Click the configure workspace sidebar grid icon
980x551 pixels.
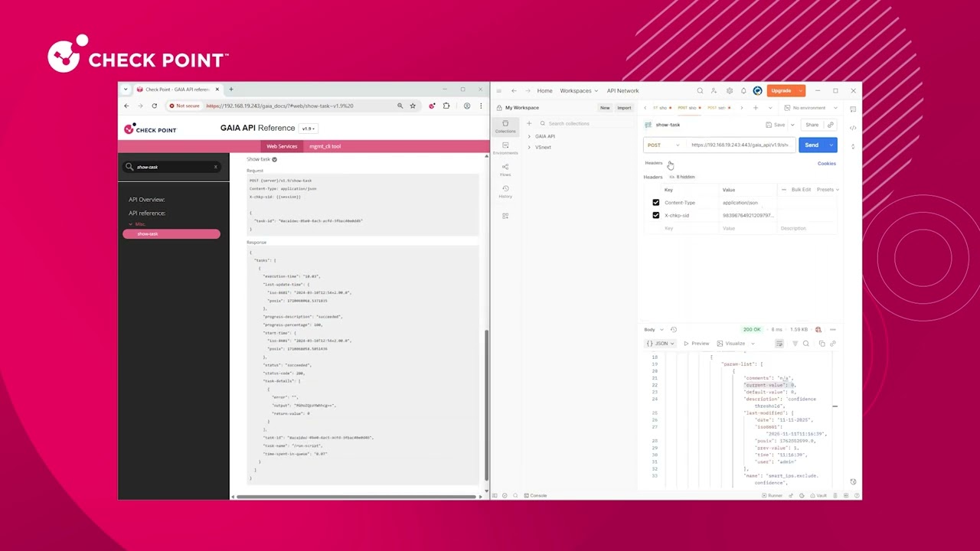(505, 216)
